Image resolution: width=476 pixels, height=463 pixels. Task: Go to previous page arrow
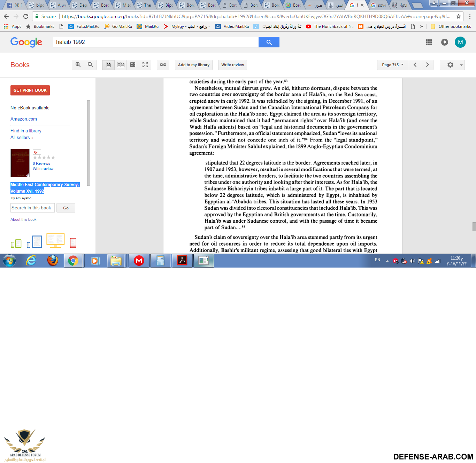tap(415, 65)
